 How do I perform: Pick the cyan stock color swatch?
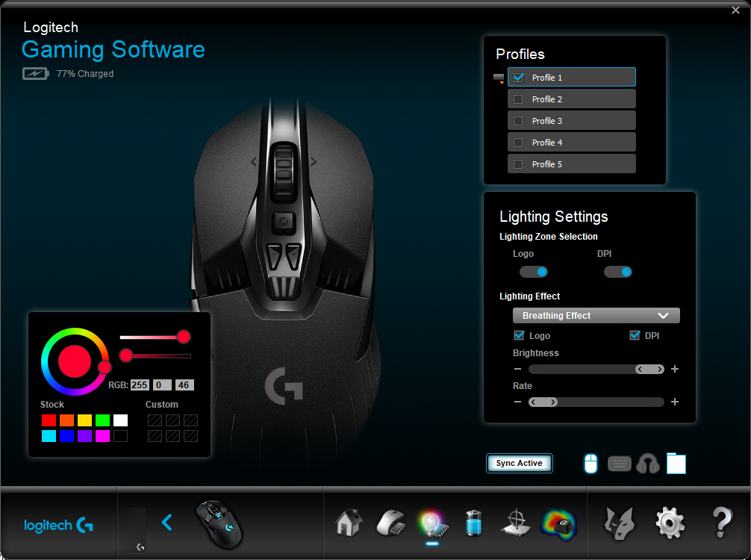click(x=49, y=436)
